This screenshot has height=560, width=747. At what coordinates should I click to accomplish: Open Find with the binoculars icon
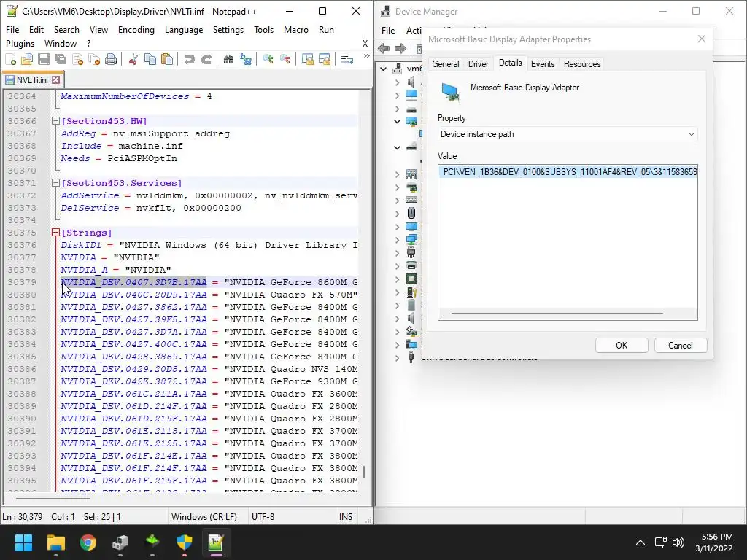(228, 60)
